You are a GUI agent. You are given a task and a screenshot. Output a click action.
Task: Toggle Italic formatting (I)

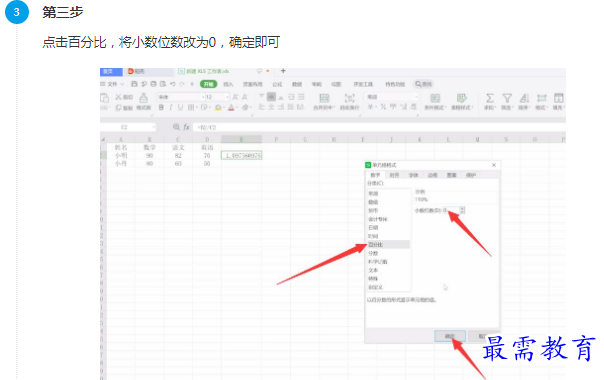point(171,108)
